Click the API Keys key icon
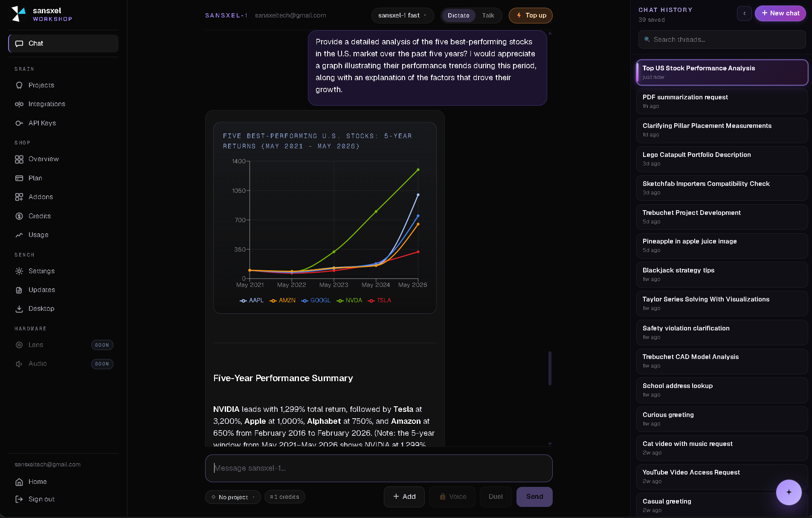Screen dimensions: 812x518 click(19, 123)
